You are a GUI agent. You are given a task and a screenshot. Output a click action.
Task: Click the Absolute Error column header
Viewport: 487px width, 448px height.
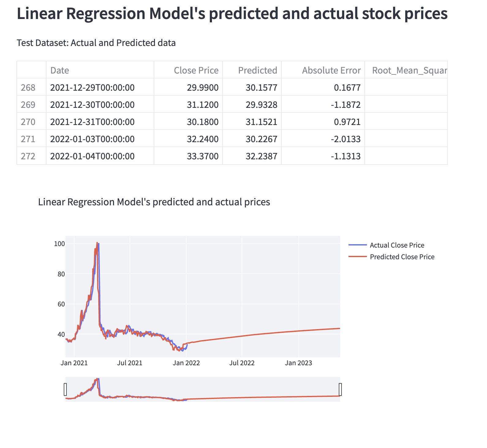coord(331,70)
